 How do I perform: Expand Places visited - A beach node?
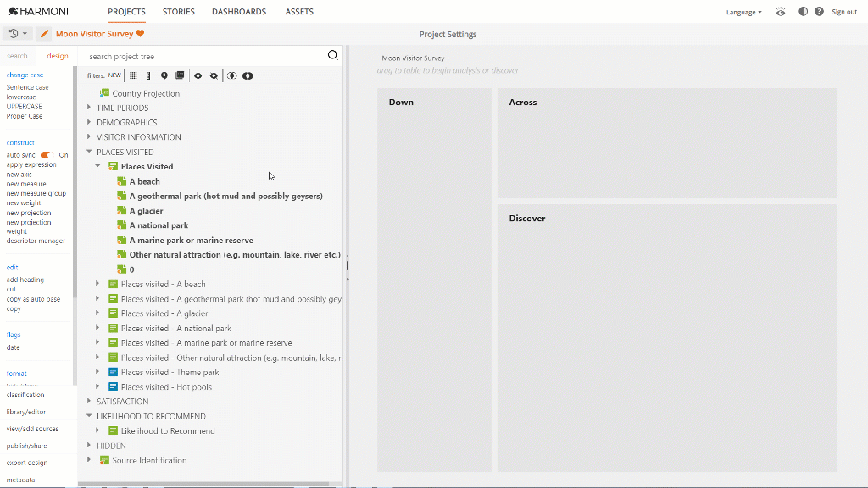click(98, 283)
